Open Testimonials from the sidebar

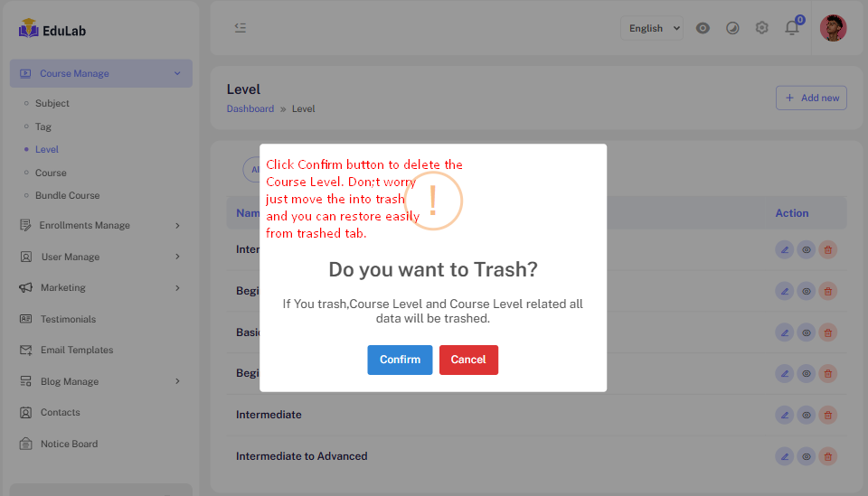coord(68,319)
